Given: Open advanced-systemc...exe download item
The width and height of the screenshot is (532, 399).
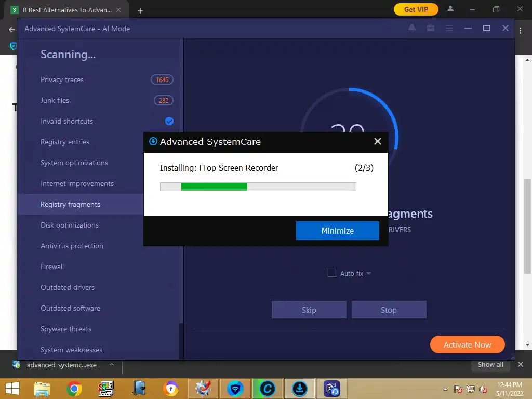Looking at the screenshot, I should [x=62, y=365].
